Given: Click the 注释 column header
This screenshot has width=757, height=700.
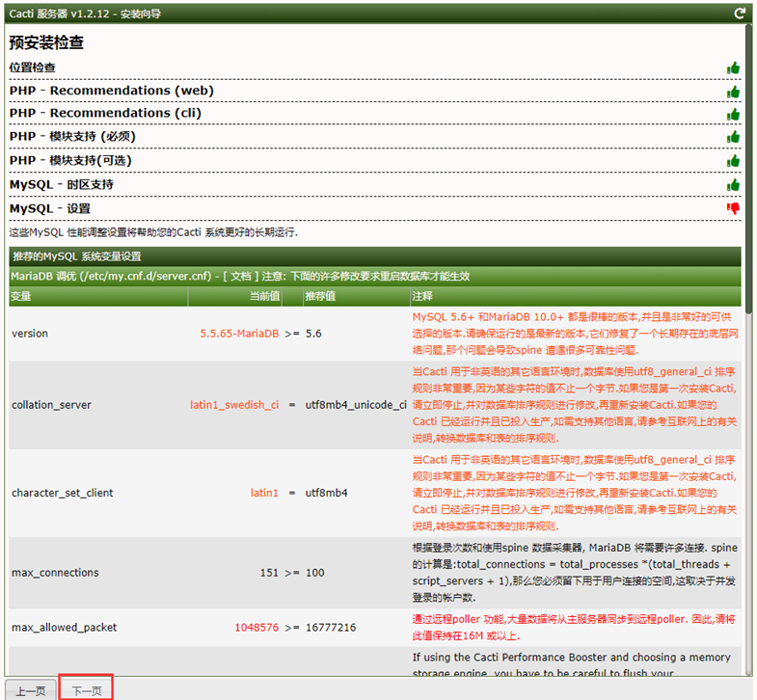Looking at the screenshot, I should click(576, 296).
